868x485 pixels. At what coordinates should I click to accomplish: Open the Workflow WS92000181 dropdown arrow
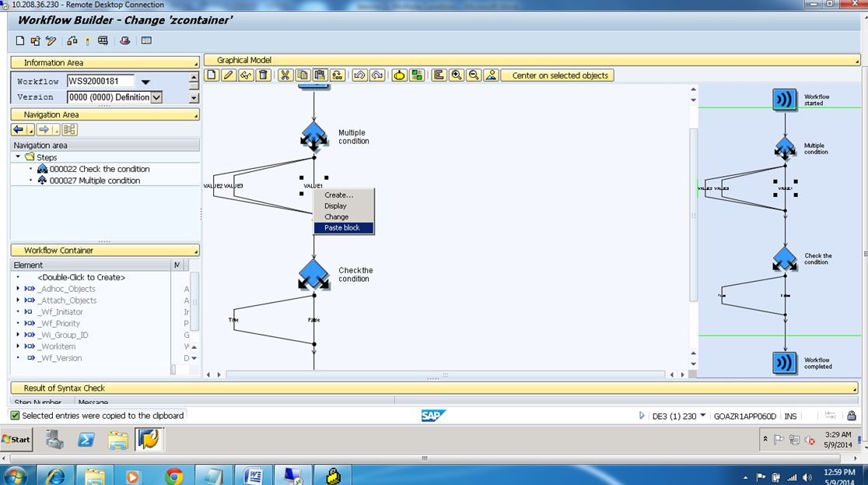click(145, 81)
